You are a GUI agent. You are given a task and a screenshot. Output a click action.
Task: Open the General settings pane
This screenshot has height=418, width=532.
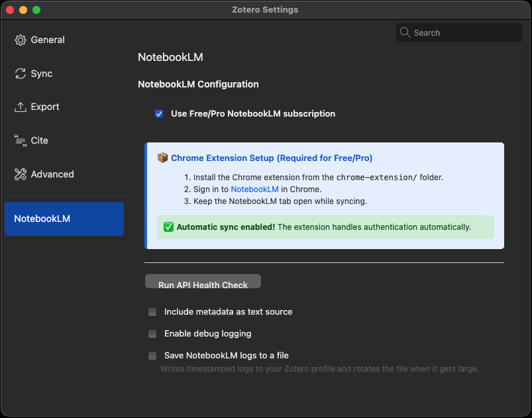point(64,40)
